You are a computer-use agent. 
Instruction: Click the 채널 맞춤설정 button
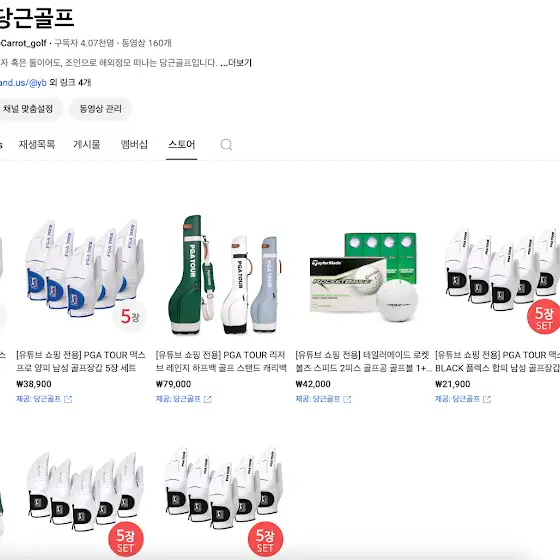[x=29, y=109]
